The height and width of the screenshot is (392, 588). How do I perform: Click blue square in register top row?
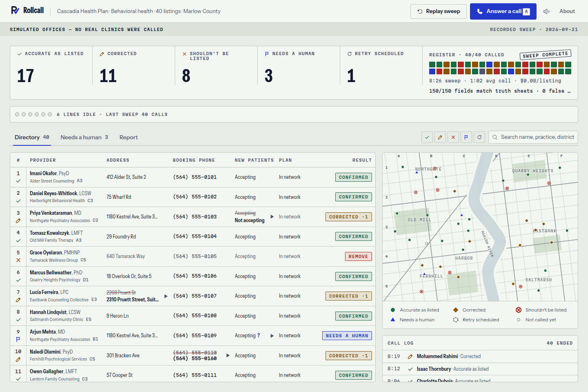490,65
